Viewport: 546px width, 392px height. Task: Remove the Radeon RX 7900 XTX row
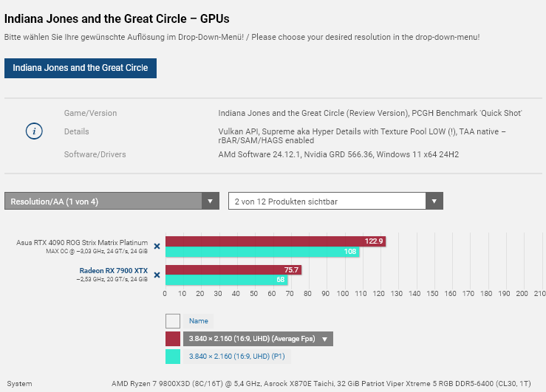point(157,275)
